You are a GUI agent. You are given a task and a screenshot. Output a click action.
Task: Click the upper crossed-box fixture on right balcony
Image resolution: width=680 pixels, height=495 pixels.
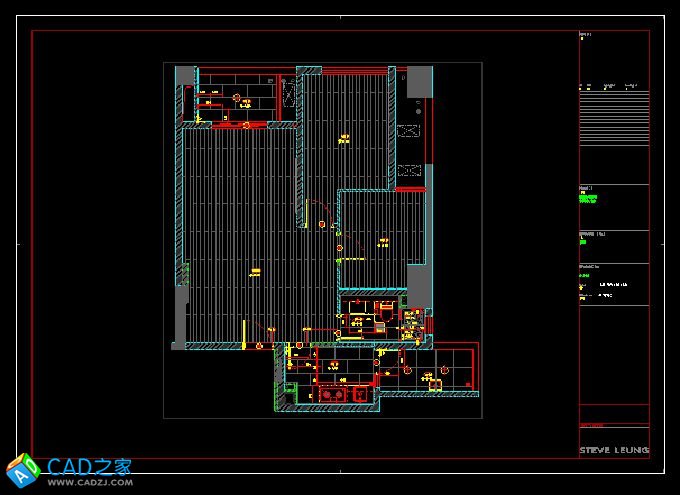408,130
